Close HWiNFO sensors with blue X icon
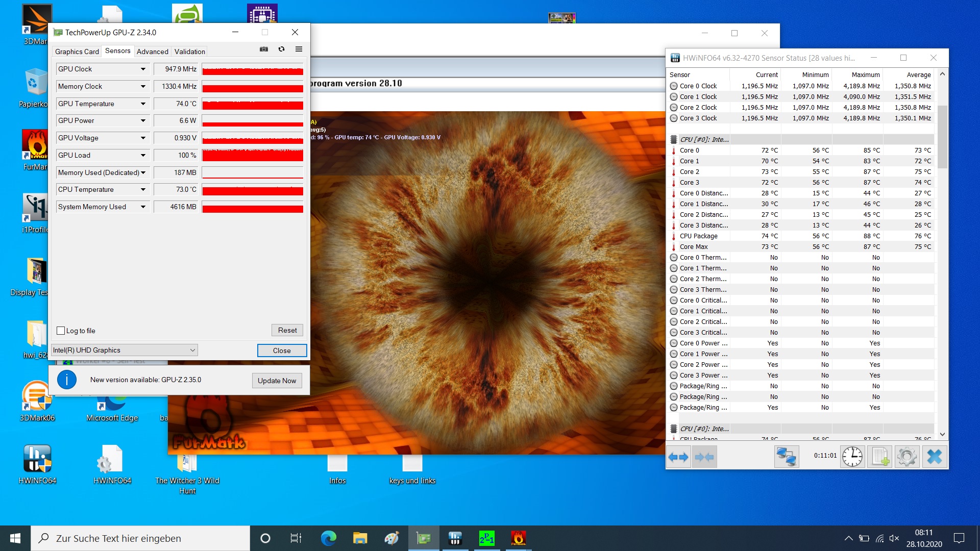Image resolution: width=980 pixels, height=551 pixels. [x=934, y=457]
